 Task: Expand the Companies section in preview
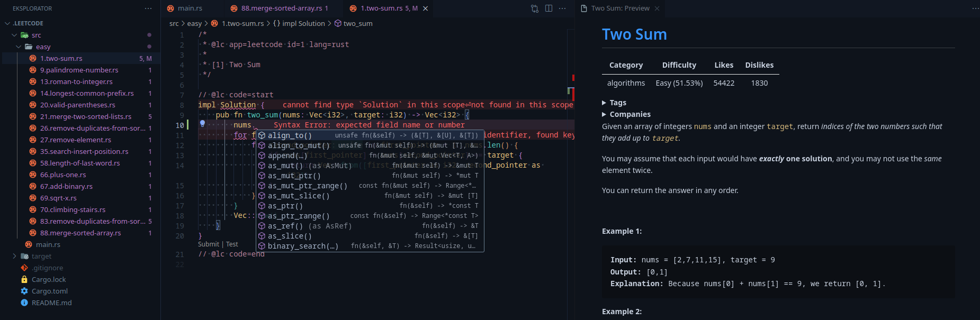[626, 114]
